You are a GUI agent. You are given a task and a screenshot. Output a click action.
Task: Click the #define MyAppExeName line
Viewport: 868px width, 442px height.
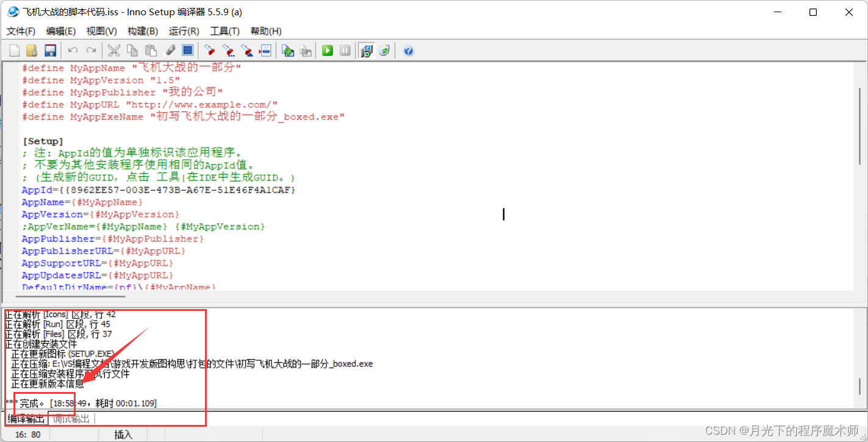[x=184, y=116]
